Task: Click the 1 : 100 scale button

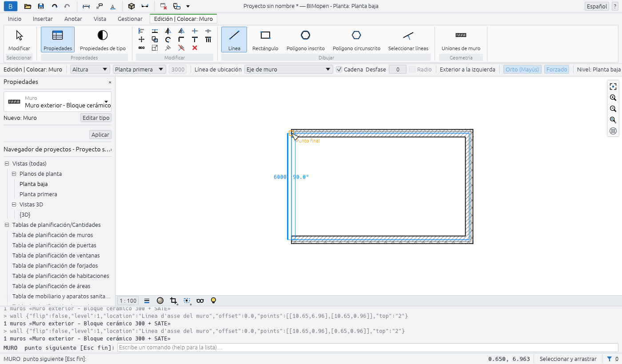Action: point(128,301)
